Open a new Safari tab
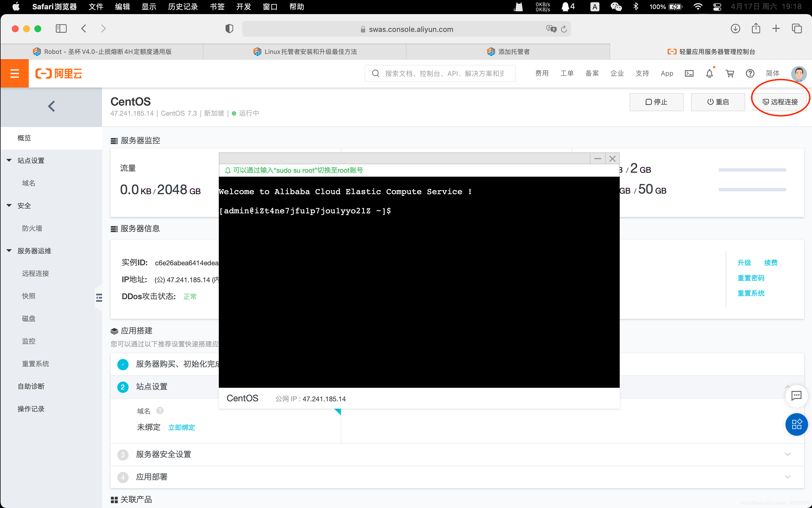 (776, 29)
